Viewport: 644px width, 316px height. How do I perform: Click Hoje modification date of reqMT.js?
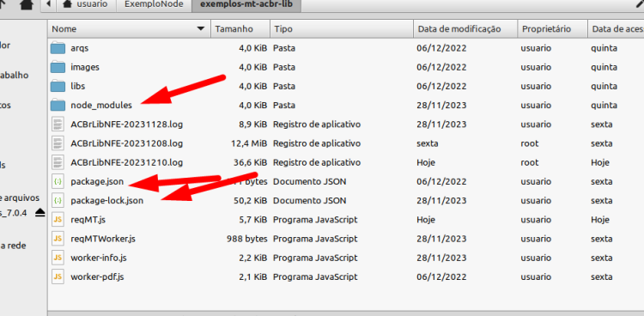pos(426,220)
